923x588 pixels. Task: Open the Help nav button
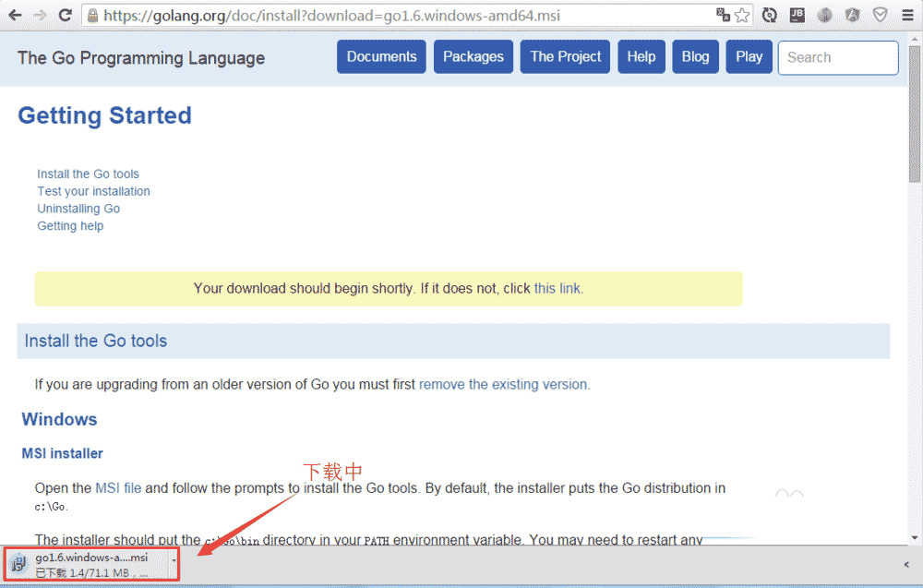641,57
